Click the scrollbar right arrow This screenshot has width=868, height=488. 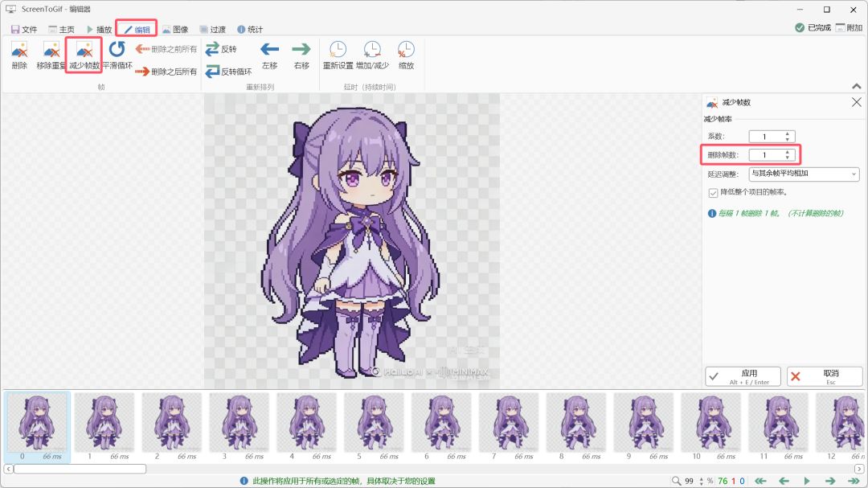pos(860,469)
